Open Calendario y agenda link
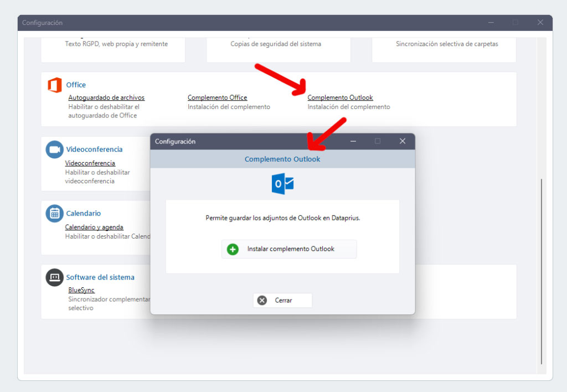The width and height of the screenshot is (567, 392). pyautogui.click(x=94, y=227)
